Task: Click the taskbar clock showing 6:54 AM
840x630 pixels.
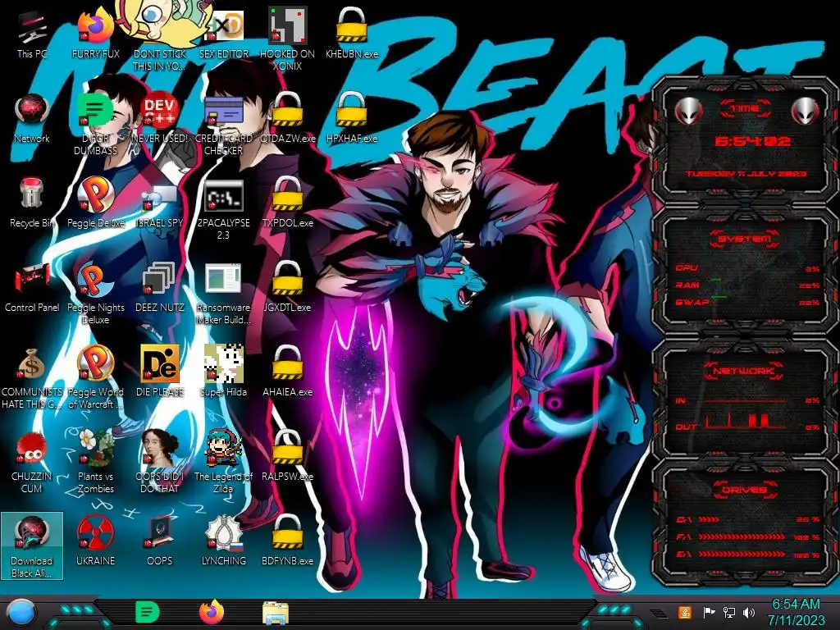Action: click(796, 612)
